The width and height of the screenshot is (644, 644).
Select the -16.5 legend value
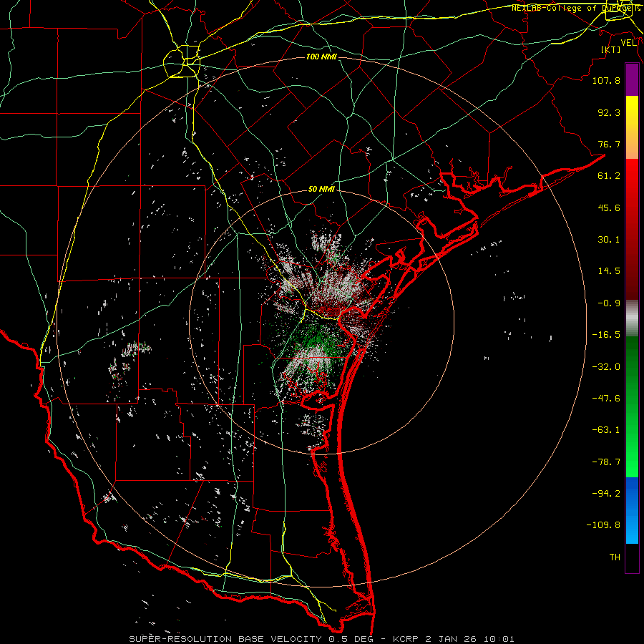[606, 335]
